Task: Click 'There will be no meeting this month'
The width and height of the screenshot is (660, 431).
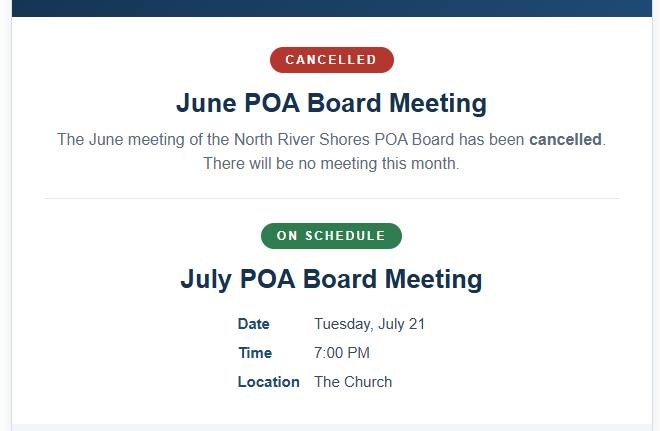Action: click(x=331, y=164)
